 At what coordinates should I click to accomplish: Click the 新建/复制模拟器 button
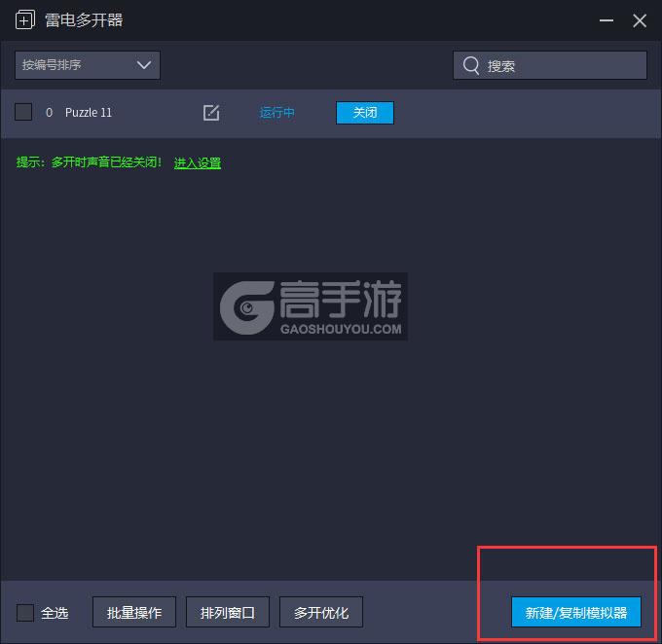(x=576, y=612)
